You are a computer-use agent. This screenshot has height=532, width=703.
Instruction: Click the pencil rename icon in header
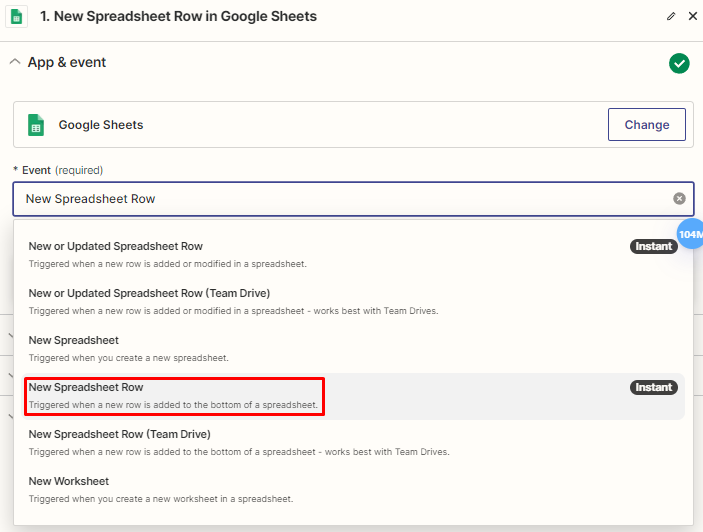click(671, 17)
